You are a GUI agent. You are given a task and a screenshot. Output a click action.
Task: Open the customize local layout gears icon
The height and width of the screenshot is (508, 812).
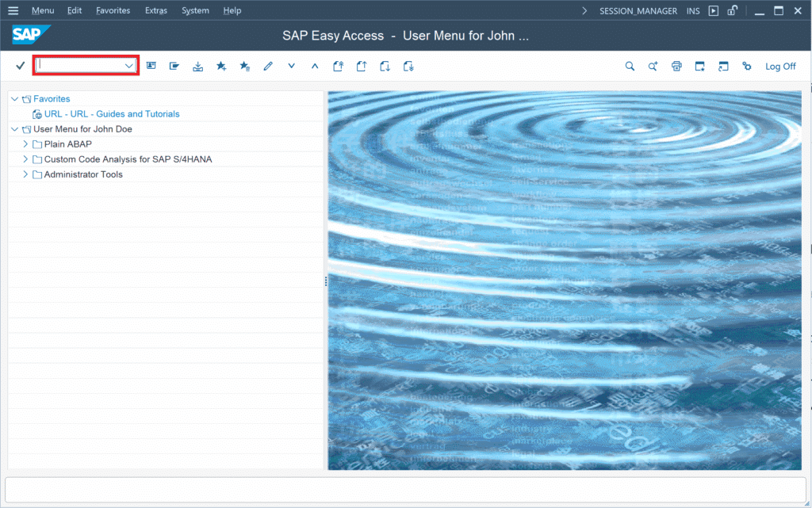[746, 67]
